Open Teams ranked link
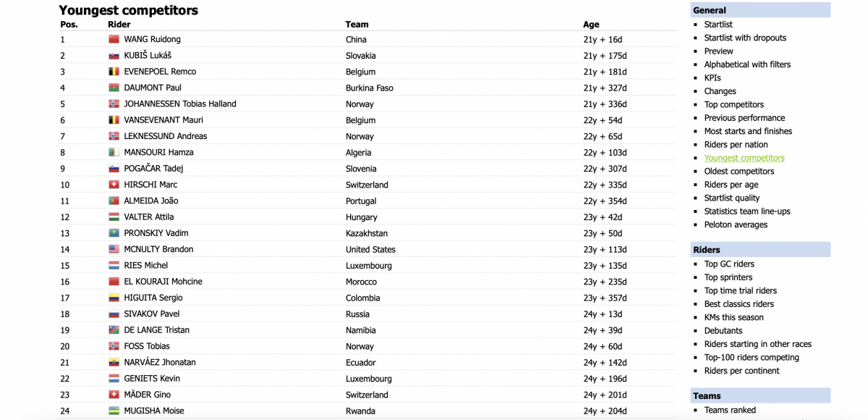 [730, 410]
